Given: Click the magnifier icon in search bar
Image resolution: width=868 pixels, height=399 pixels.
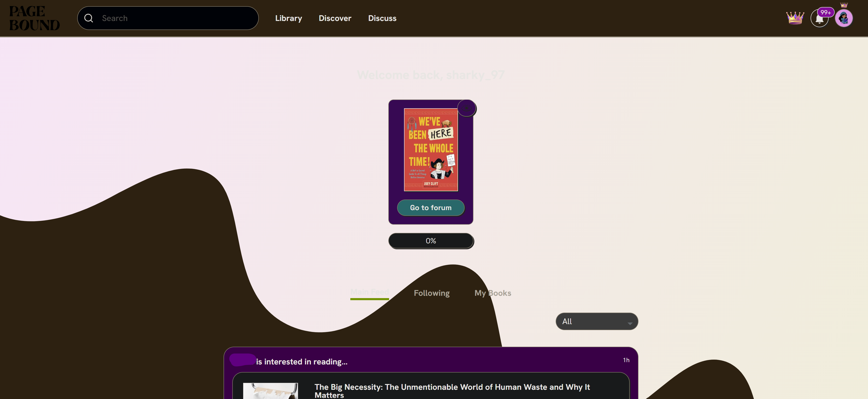Looking at the screenshot, I should tap(89, 18).
